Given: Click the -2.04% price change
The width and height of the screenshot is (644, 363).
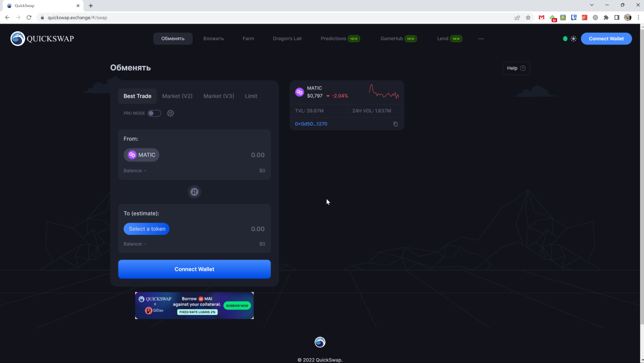Looking at the screenshot, I should pyautogui.click(x=340, y=96).
